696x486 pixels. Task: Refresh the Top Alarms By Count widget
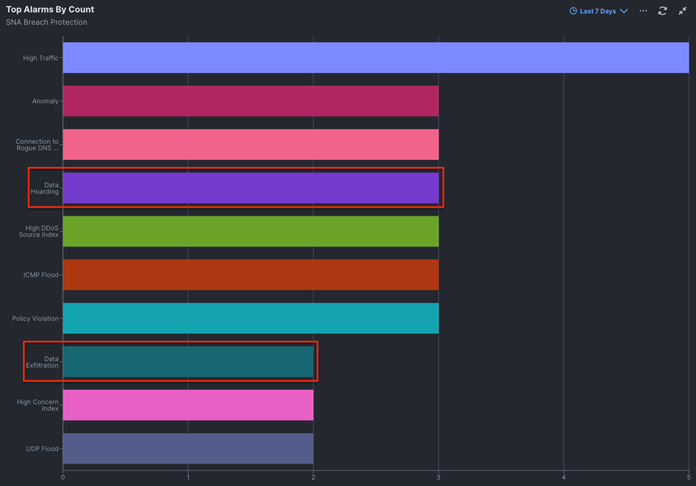(x=662, y=11)
